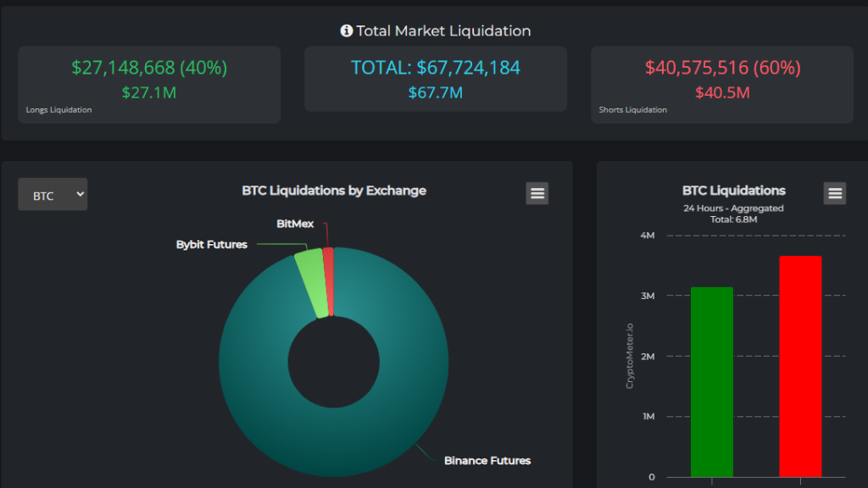Click the BitMex red pie slice

329,281
